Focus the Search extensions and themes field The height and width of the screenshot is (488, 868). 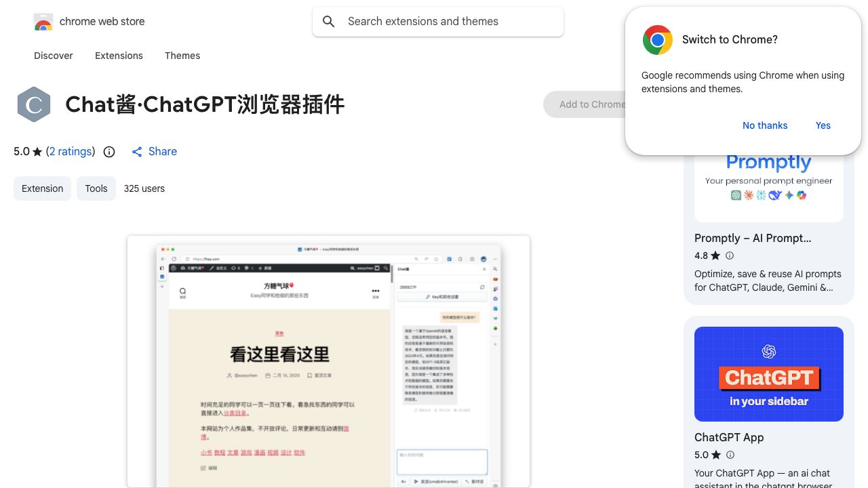point(438,22)
